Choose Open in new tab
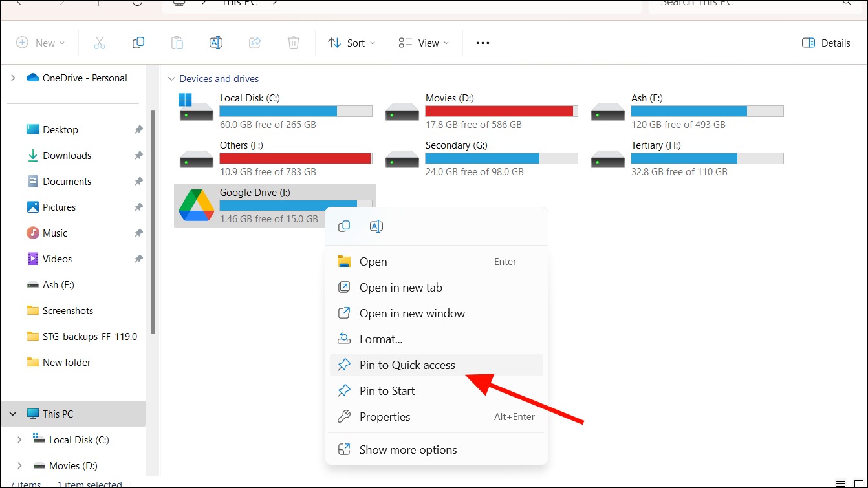The width and height of the screenshot is (868, 488). (436, 288)
